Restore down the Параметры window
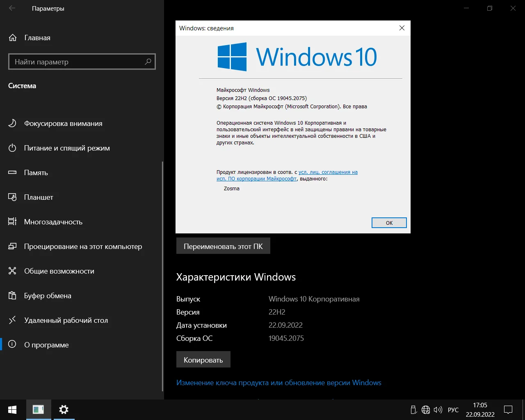This screenshot has height=420, width=525. click(490, 8)
